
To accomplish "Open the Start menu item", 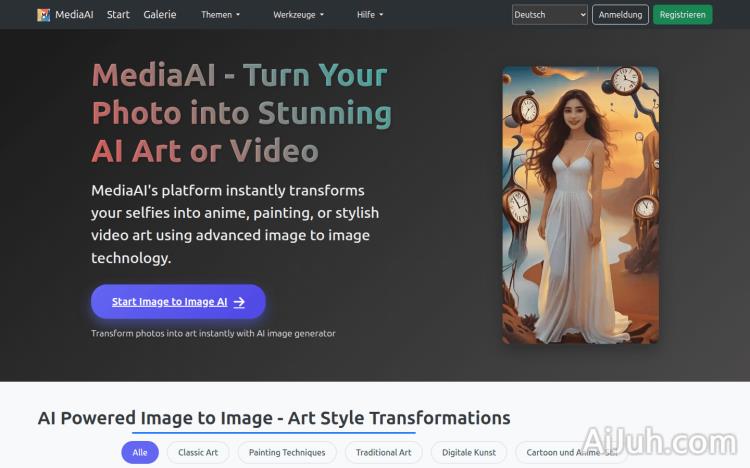I will point(118,15).
